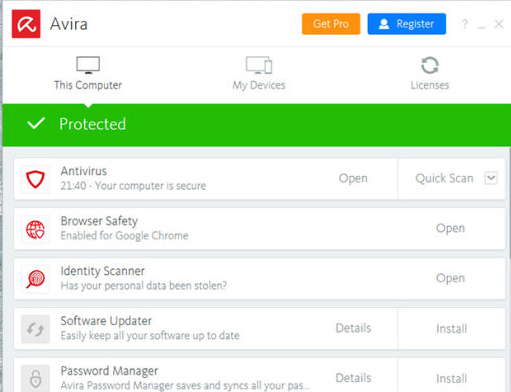Screen dimensions: 511x392
Task: Click the Protected checkmark icon
Action: tap(36, 123)
